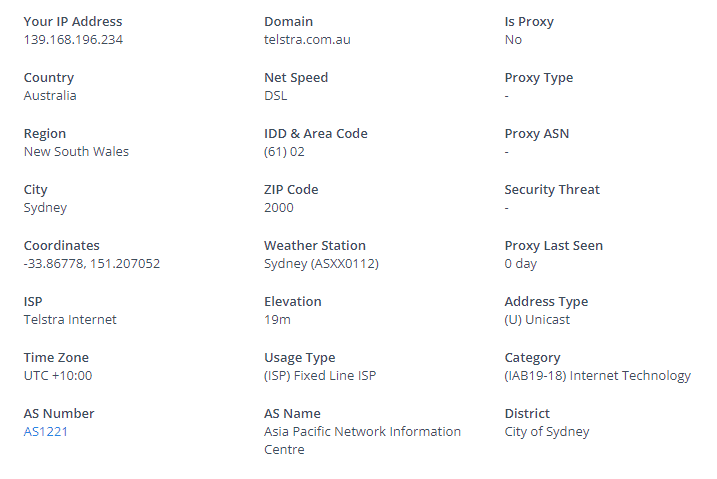
Task: Click the Net Speed value DSL
Action: [276, 96]
